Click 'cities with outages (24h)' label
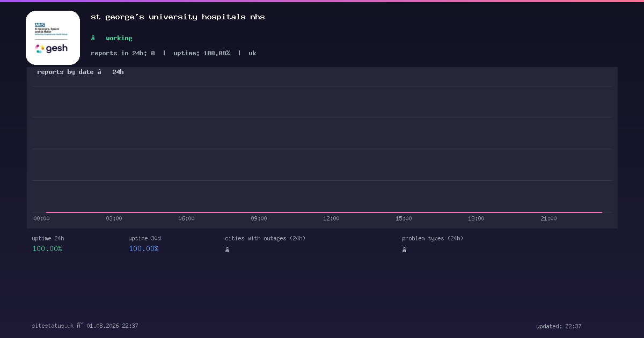 [x=265, y=238]
